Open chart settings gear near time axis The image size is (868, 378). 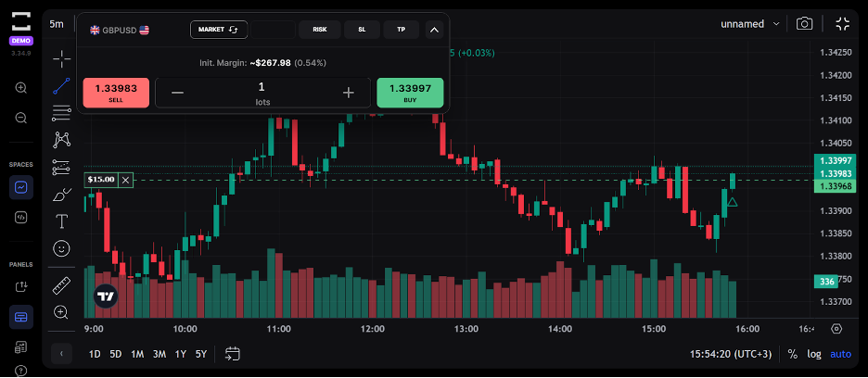coord(836,328)
